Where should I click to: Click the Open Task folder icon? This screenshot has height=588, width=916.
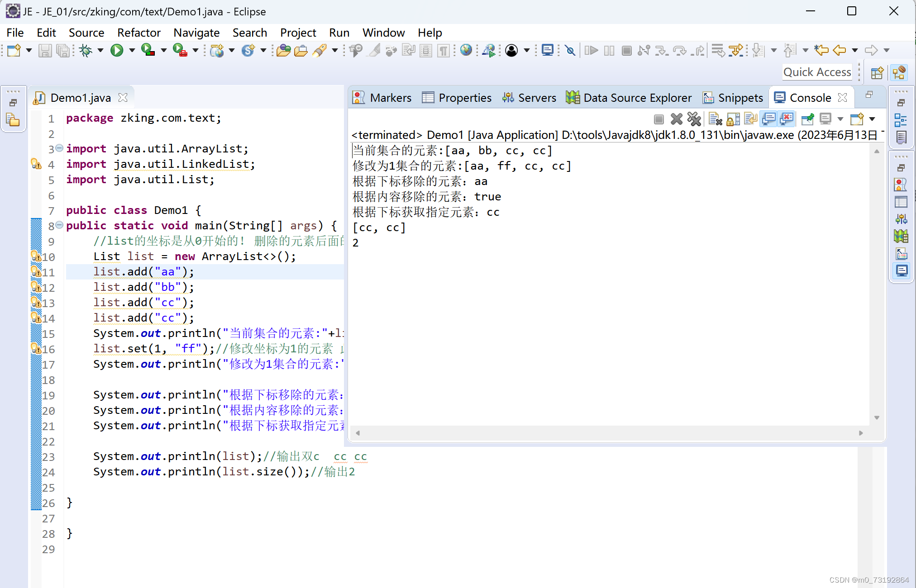pos(301,50)
